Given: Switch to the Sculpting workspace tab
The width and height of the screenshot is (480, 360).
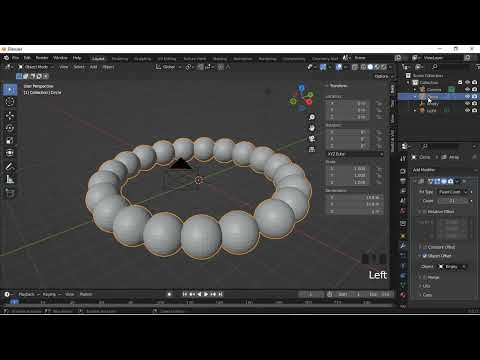Looking at the screenshot, I should (x=142, y=59).
